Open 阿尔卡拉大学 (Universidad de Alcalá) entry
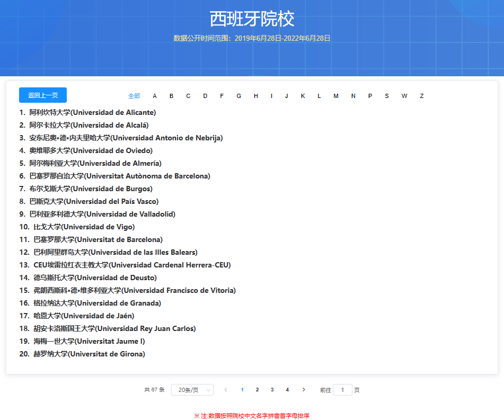Viewport: 504px width, 420px height. point(84,125)
